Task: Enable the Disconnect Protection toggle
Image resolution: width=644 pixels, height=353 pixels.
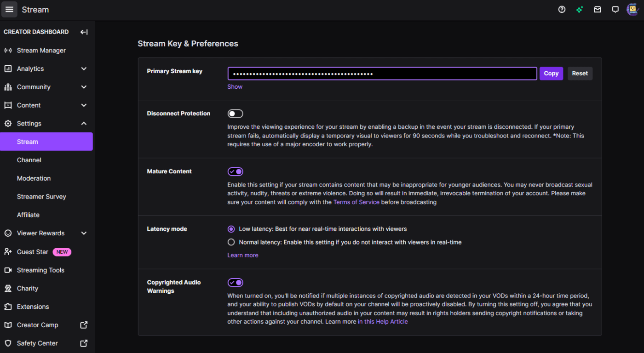Action: pyautogui.click(x=235, y=114)
